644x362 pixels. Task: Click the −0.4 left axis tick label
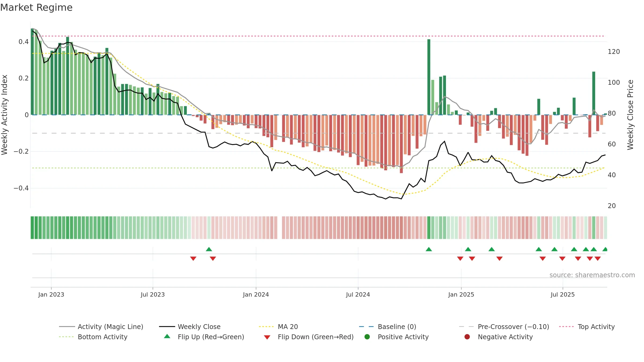[21, 188]
